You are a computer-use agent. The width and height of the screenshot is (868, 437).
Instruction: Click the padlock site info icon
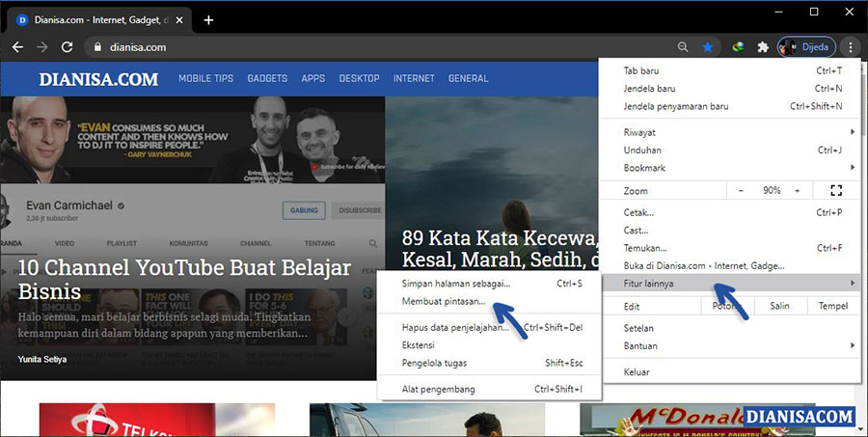pyautogui.click(x=98, y=47)
